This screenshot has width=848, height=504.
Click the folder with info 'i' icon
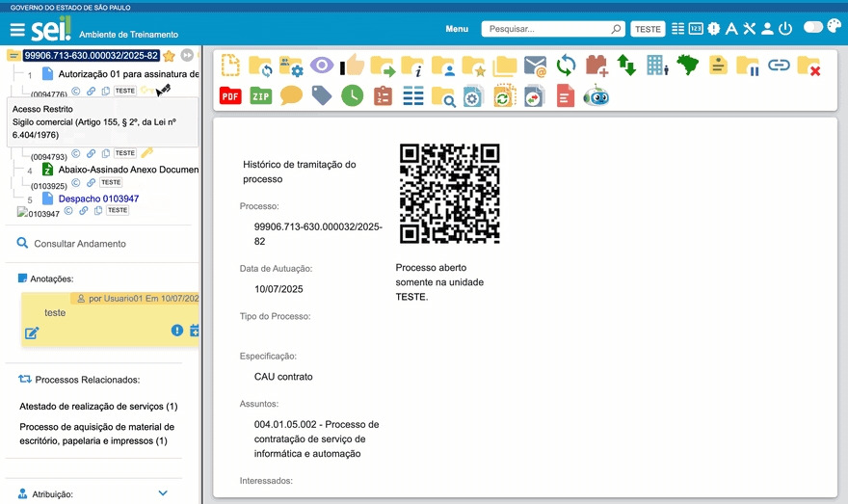[x=412, y=66]
